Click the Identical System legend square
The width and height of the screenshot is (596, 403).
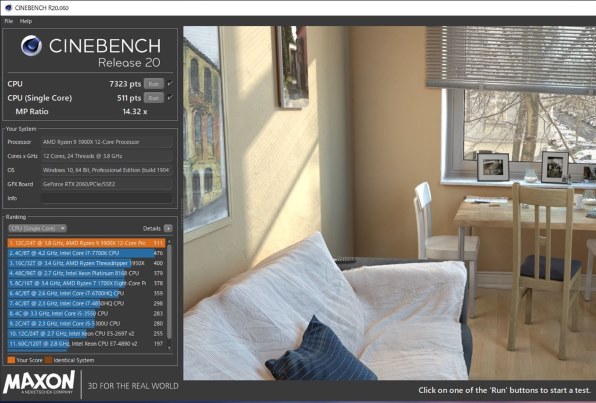tap(49, 360)
